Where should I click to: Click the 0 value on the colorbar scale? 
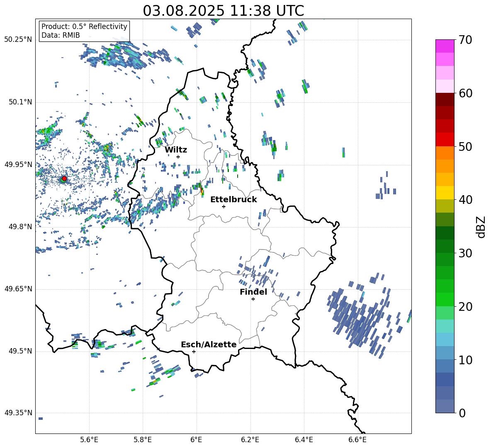[462, 413]
